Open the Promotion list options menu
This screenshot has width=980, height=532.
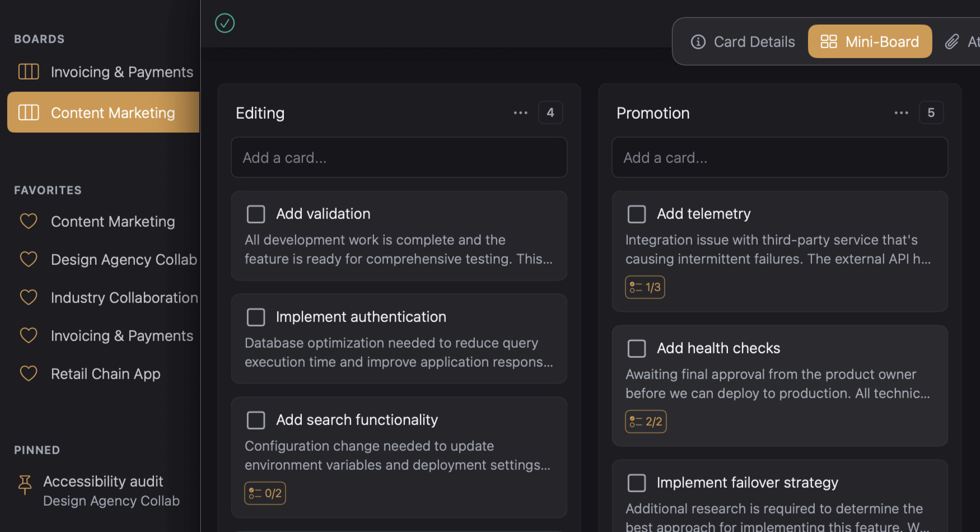(x=901, y=113)
